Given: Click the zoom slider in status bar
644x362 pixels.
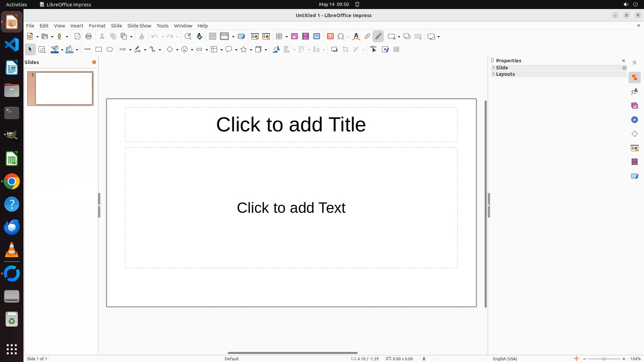Looking at the screenshot, I should 604,359.
